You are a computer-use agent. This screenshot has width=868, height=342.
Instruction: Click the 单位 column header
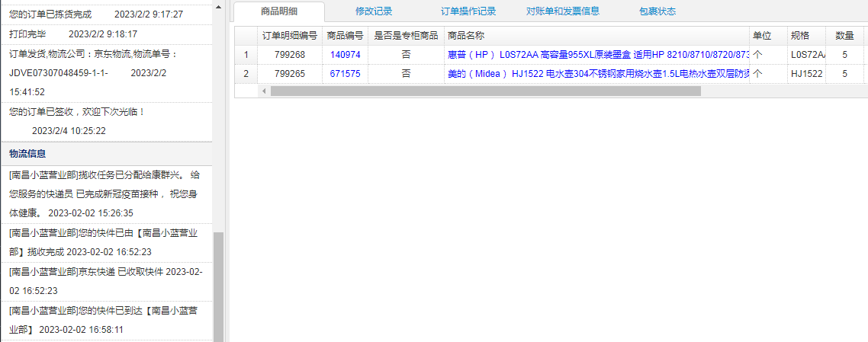pos(769,36)
